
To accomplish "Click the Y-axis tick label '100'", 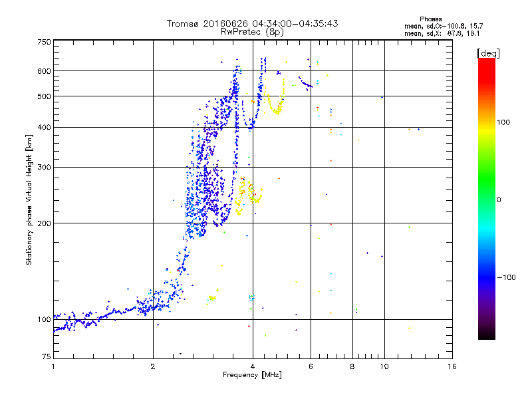I will (x=45, y=319).
